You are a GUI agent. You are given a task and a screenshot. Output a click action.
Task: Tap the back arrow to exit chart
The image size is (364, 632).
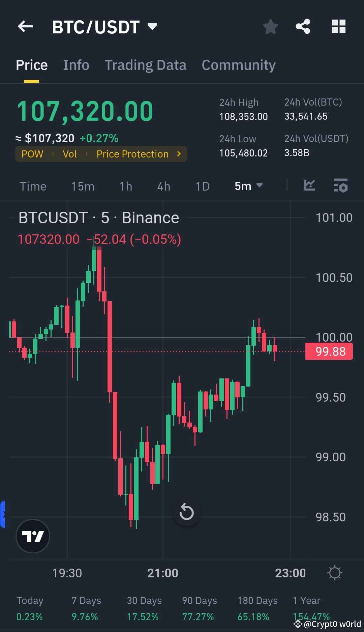[x=25, y=27]
